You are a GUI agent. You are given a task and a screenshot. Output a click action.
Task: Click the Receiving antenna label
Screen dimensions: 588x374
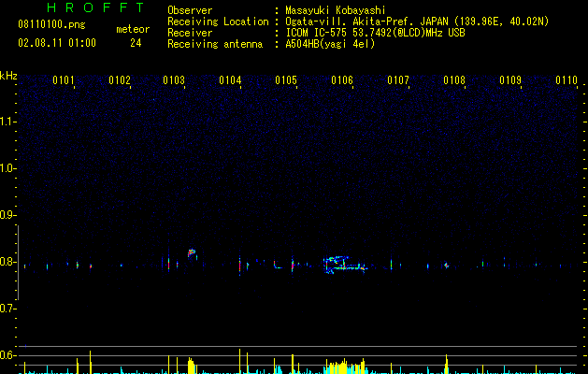click(215, 44)
